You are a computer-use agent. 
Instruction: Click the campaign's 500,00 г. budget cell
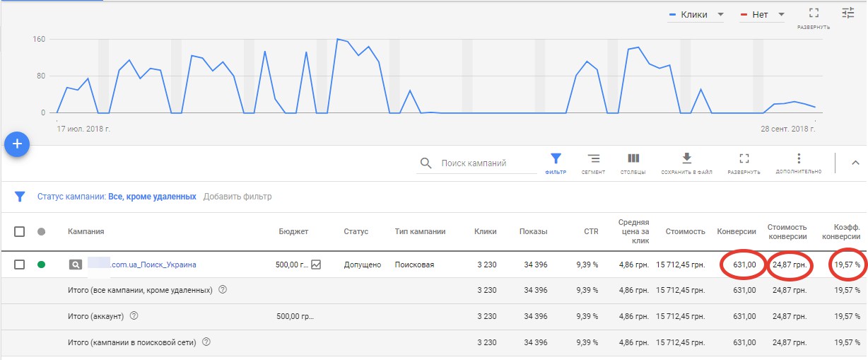[292, 265]
